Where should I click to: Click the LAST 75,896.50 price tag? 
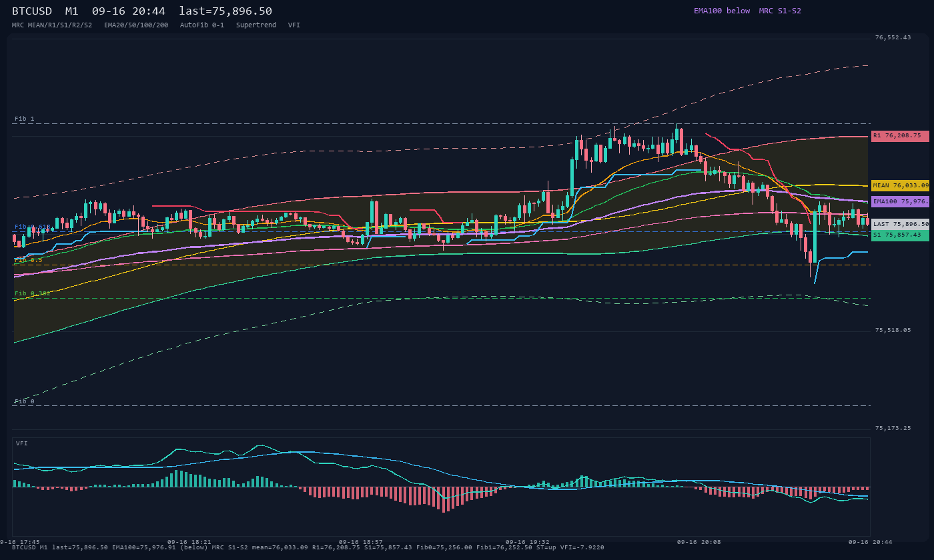900,225
